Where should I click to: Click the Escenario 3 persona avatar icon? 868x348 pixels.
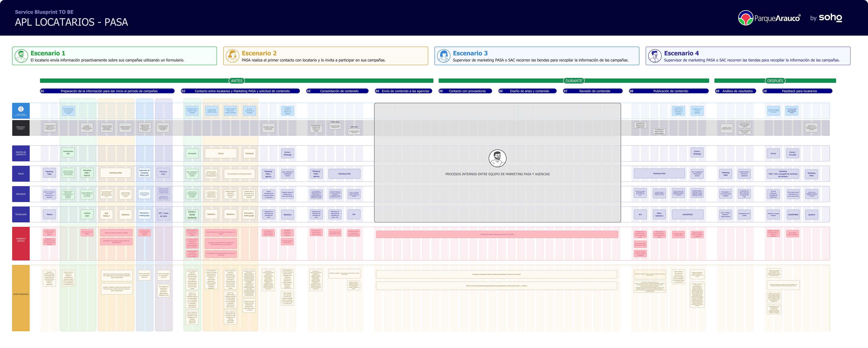[x=444, y=56]
